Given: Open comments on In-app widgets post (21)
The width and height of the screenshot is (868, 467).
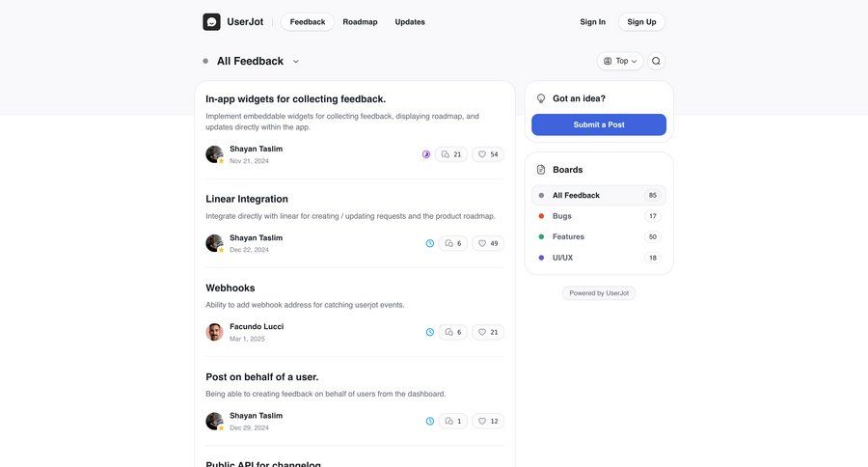Looking at the screenshot, I should tap(451, 154).
